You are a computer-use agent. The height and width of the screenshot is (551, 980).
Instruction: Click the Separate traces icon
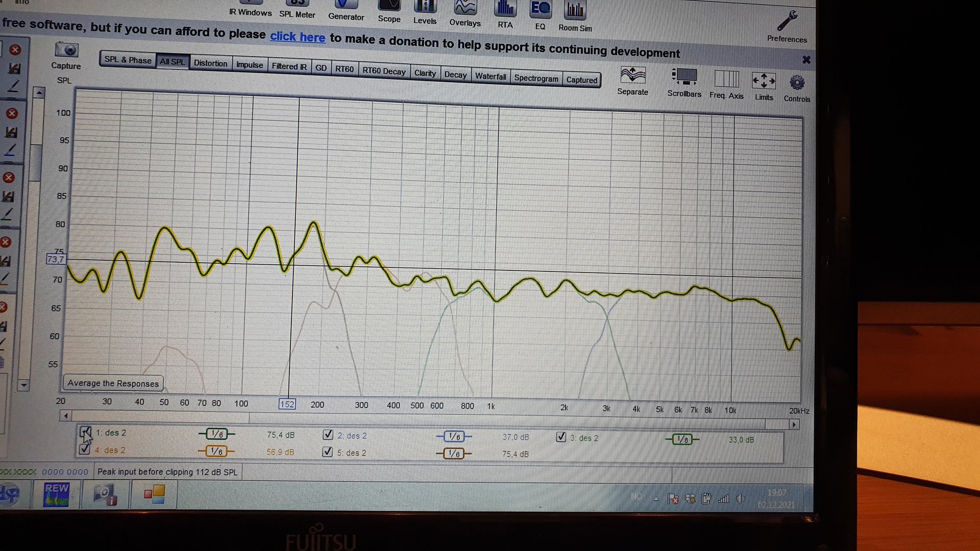[632, 76]
